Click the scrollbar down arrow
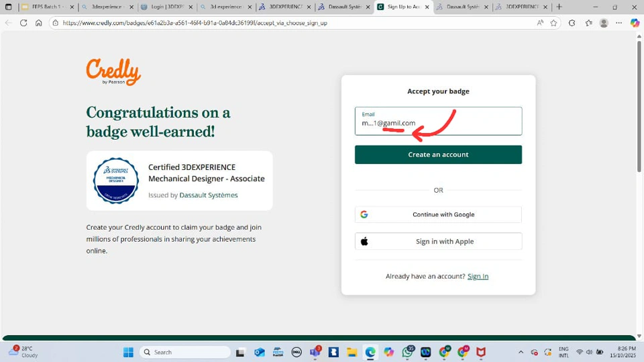 coord(639,336)
